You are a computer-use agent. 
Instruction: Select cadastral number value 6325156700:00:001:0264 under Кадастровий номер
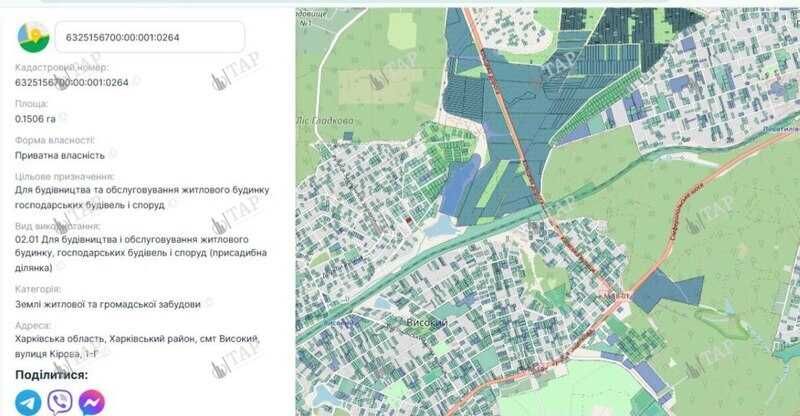point(72,82)
